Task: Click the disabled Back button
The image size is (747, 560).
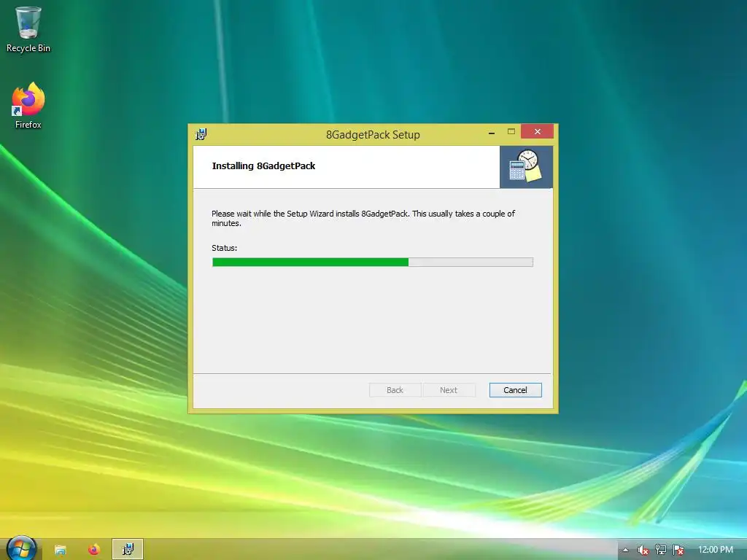Action: point(395,390)
